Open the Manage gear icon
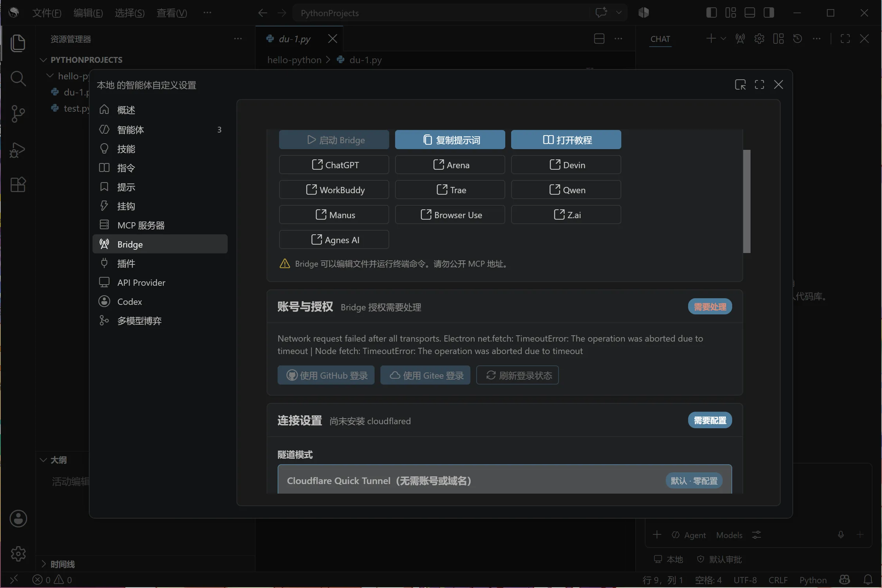 (18, 553)
